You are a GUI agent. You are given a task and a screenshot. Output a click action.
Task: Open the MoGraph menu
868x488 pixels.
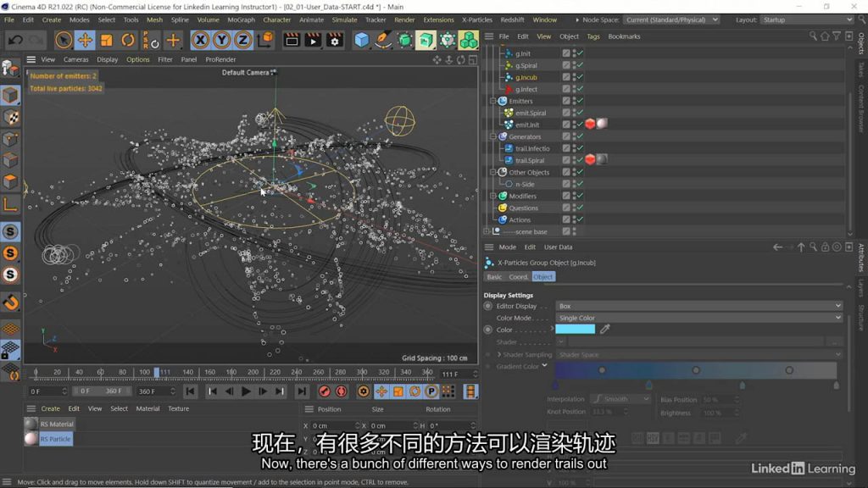click(242, 19)
